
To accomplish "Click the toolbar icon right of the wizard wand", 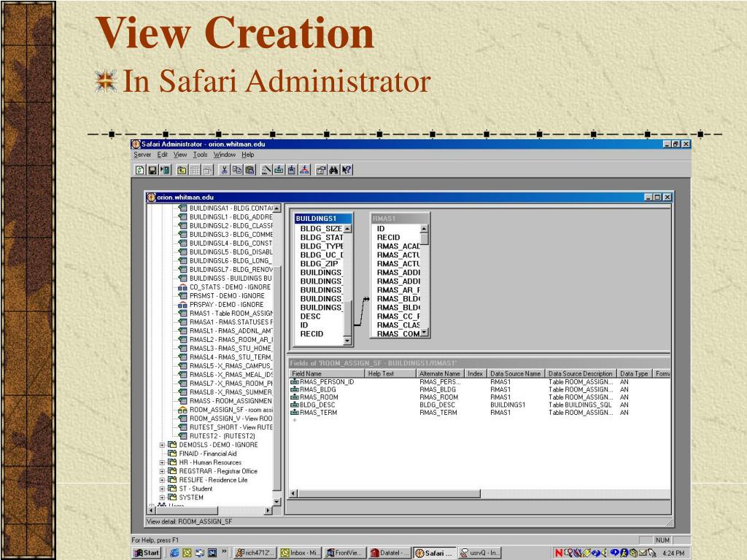I will (279, 170).
